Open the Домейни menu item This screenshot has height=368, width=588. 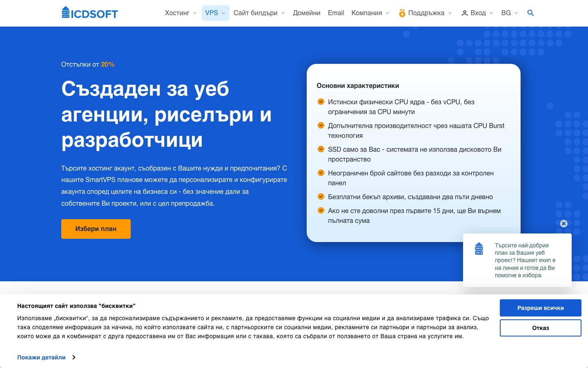(x=307, y=13)
